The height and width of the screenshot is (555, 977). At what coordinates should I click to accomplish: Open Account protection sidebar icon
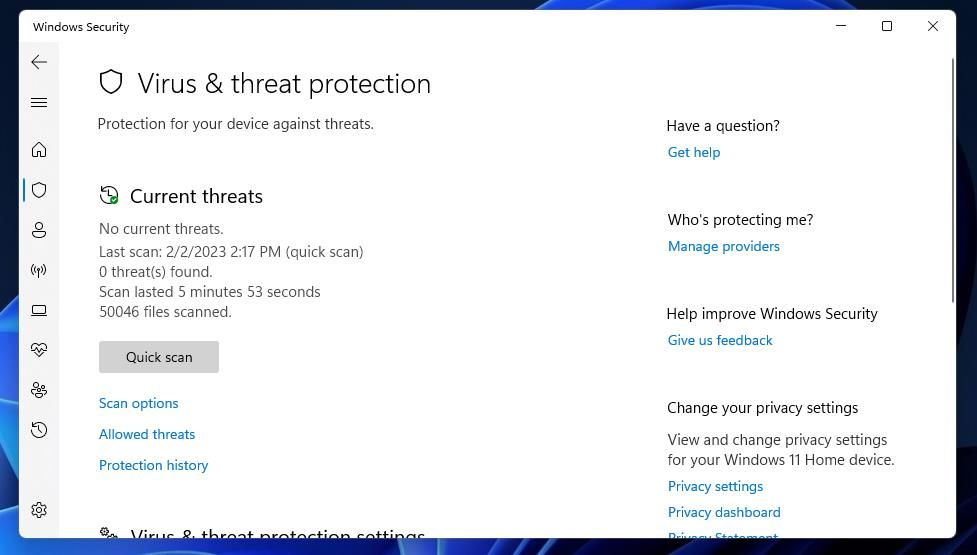pos(39,230)
